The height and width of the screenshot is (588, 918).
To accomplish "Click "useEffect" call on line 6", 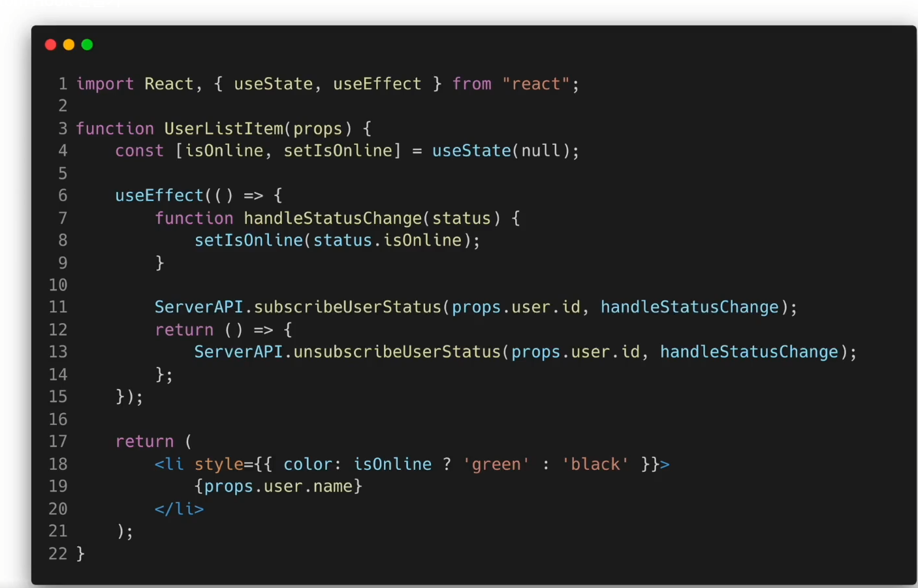I will click(159, 195).
